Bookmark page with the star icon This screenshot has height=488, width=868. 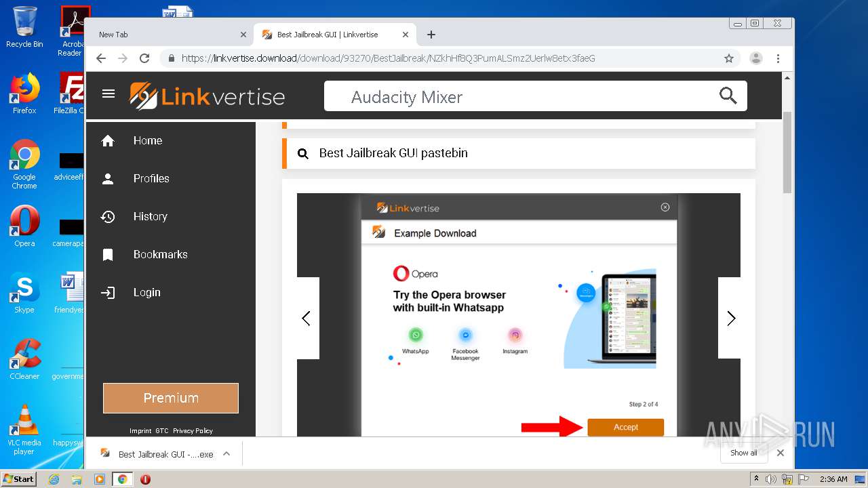pyautogui.click(x=729, y=58)
